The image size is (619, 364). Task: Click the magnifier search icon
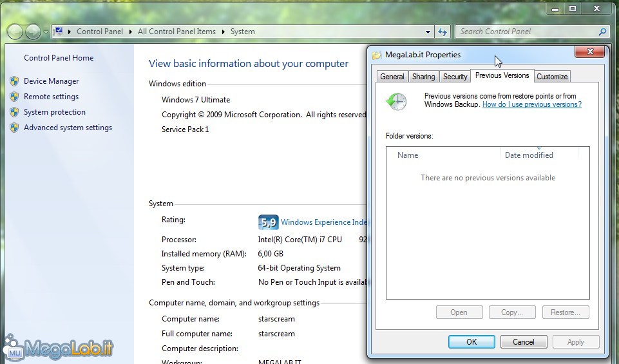pos(602,32)
